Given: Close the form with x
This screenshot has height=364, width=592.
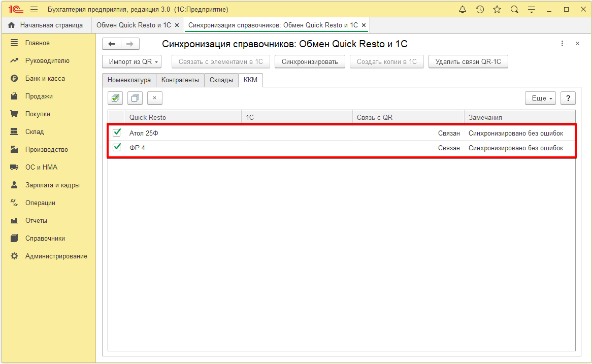Looking at the screenshot, I should 577,44.
